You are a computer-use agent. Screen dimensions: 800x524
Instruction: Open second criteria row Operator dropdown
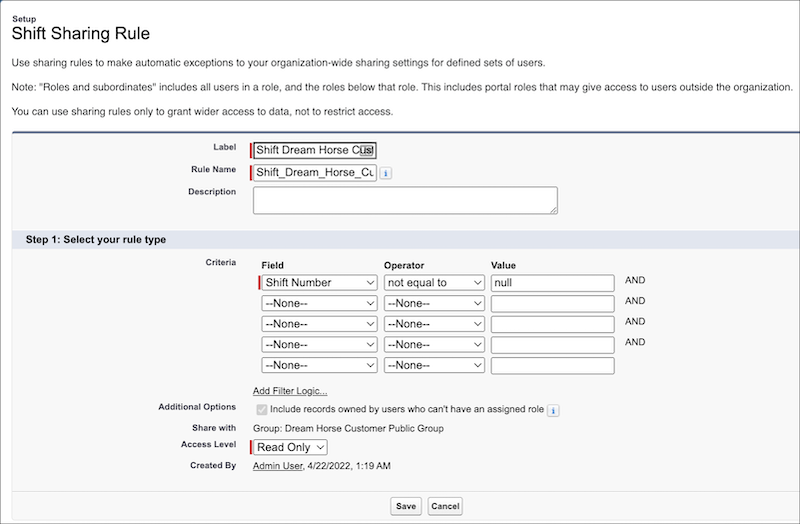pos(434,304)
